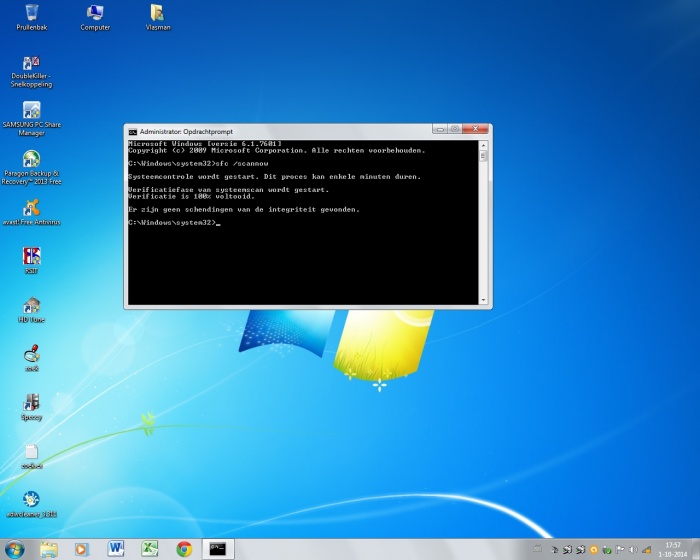
Task: Click the 'Administrator: Opdrachtprompt' title text
Action: click(186, 132)
